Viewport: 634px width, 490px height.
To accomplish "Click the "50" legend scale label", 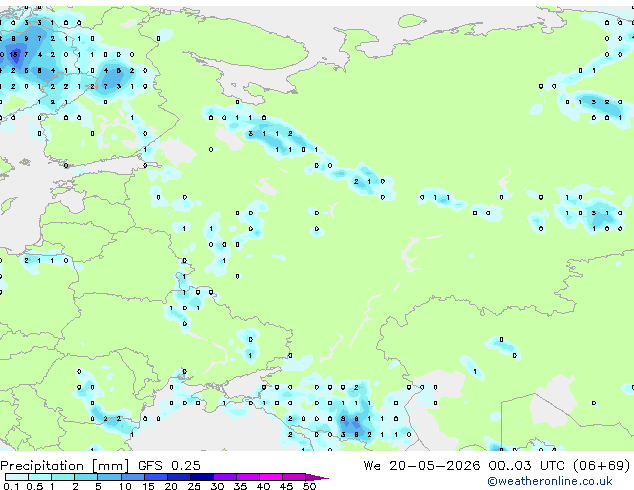I will [309, 486].
